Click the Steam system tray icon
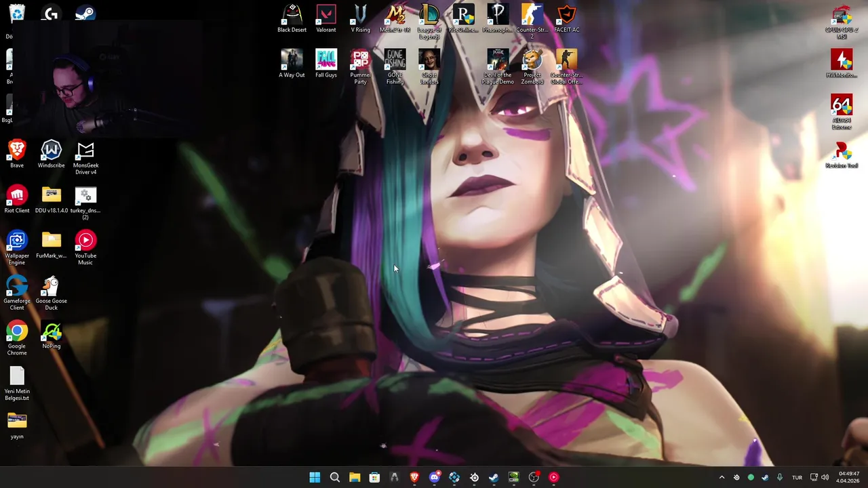Viewport: 868px width, 488px height. [765, 477]
